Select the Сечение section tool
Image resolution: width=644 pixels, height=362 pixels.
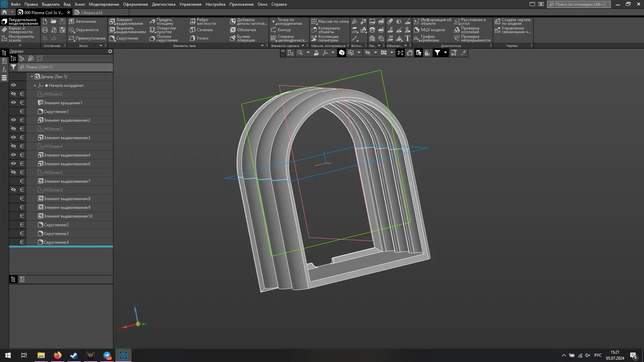pos(201,30)
